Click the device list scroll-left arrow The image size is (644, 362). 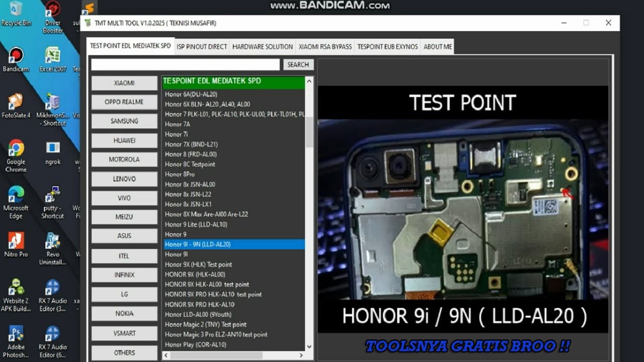tap(167, 355)
